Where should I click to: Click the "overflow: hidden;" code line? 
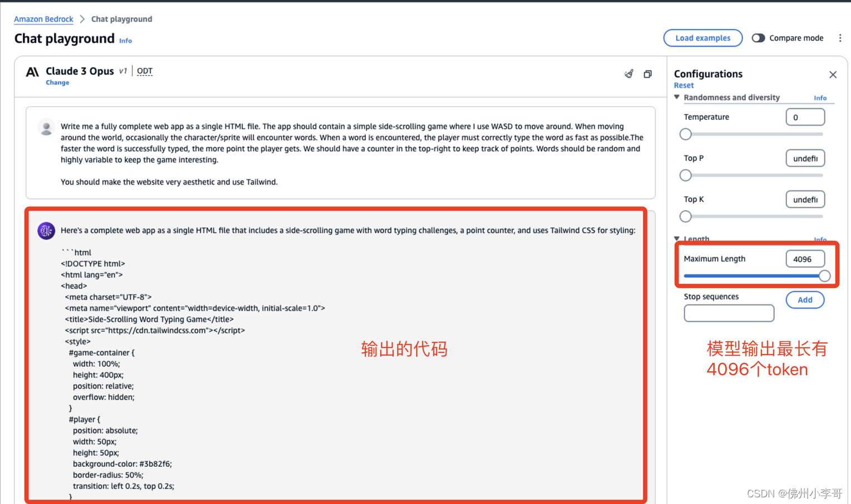[x=103, y=397]
